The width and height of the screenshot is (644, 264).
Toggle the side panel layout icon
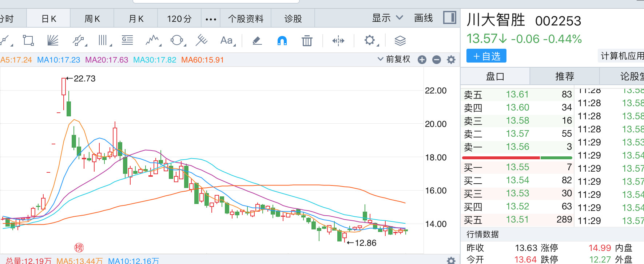[x=450, y=17]
